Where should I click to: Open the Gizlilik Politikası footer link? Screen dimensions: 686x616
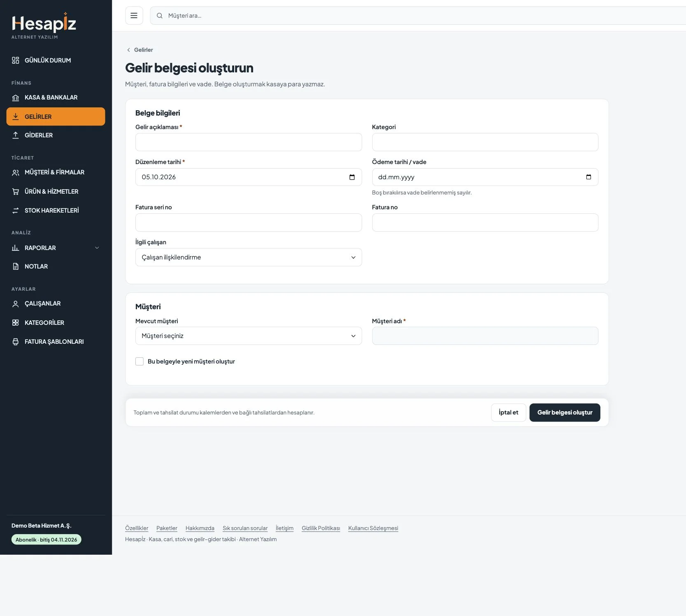coord(321,528)
